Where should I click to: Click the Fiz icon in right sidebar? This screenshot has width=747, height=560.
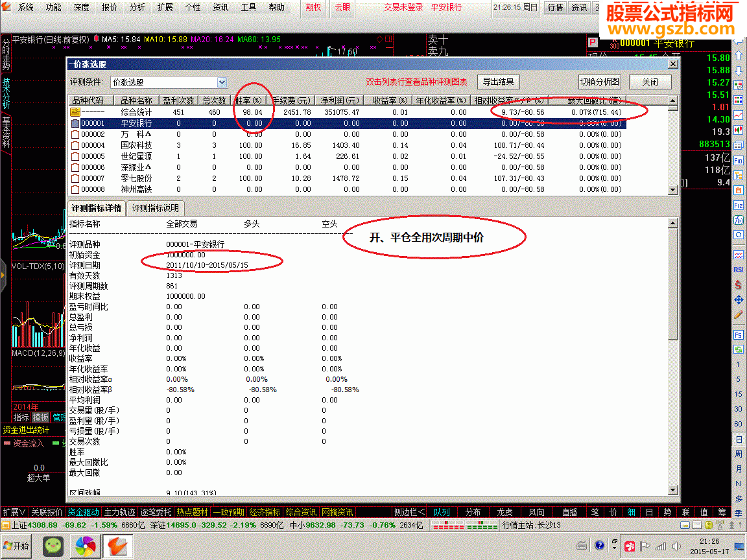739,205
